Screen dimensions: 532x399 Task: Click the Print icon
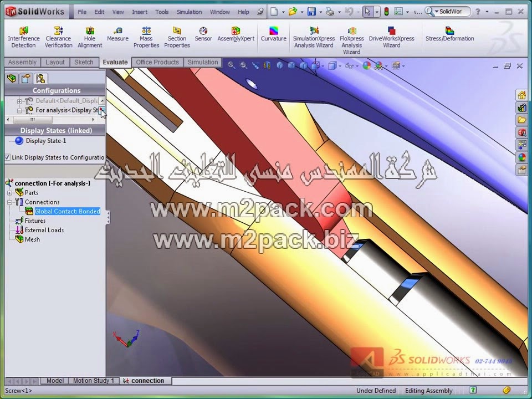point(330,12)
